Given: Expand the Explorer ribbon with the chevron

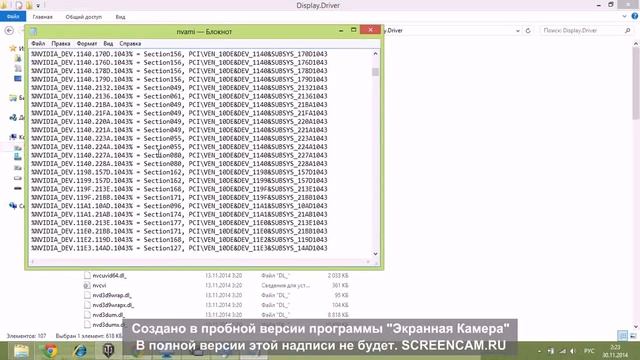Looking at the screenshot, I should (x=624, y=16).
